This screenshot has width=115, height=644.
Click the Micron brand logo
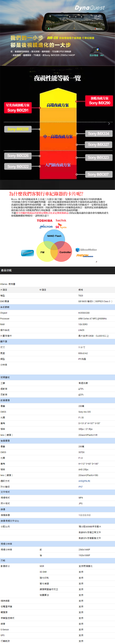click(x=46, y=227)
